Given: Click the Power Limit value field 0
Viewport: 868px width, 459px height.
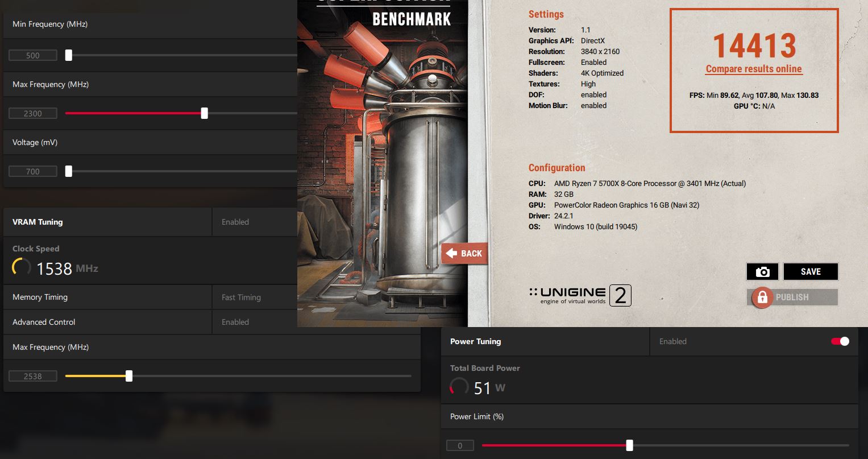Looking at the screenshot, I should tap(460, 445).
